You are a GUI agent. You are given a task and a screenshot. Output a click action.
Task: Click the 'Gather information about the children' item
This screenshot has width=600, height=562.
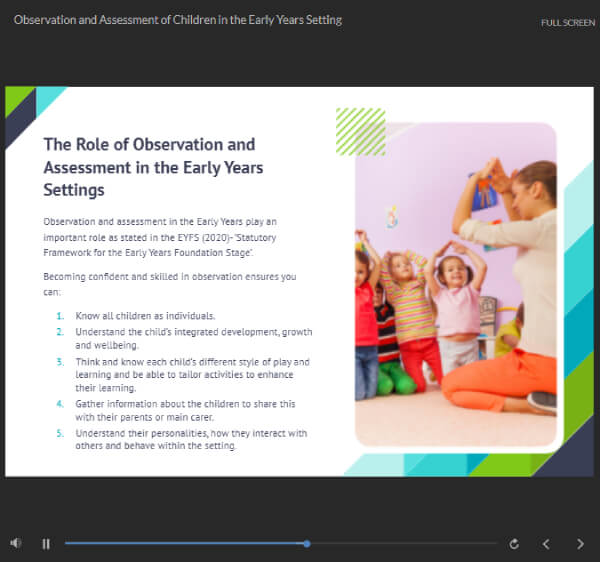click(x=188, y=410)
